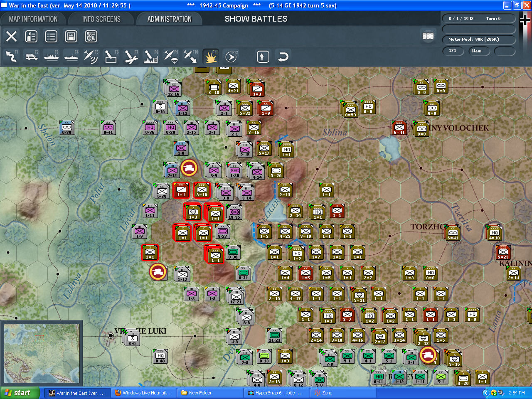Select the 0-39 unit counter
Image resolution: width=532 pixels, height=399 pixels.
(66, 128)
